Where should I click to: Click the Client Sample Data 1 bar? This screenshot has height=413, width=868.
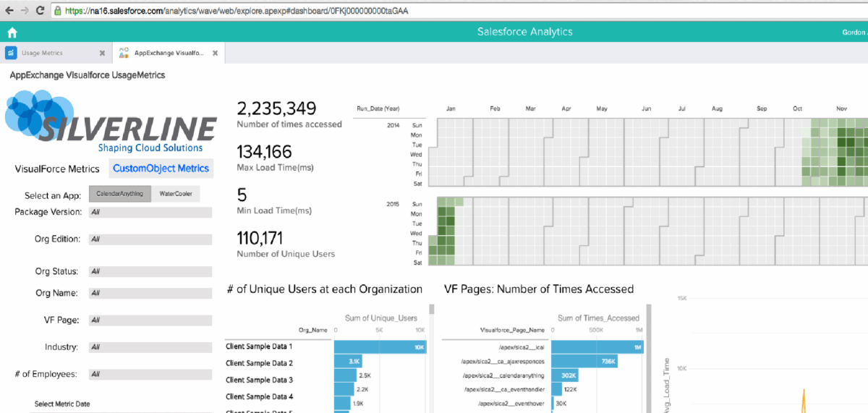[x=380, y=347]
